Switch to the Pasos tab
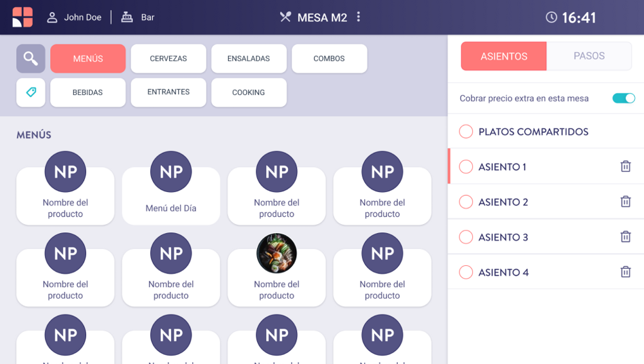 589,56
